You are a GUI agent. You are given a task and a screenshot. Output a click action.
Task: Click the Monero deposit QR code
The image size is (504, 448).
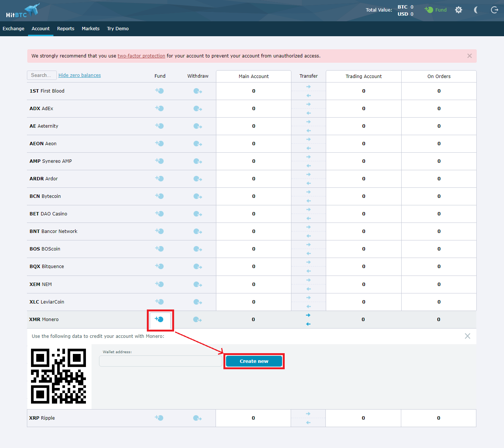[x=59, y=376]
